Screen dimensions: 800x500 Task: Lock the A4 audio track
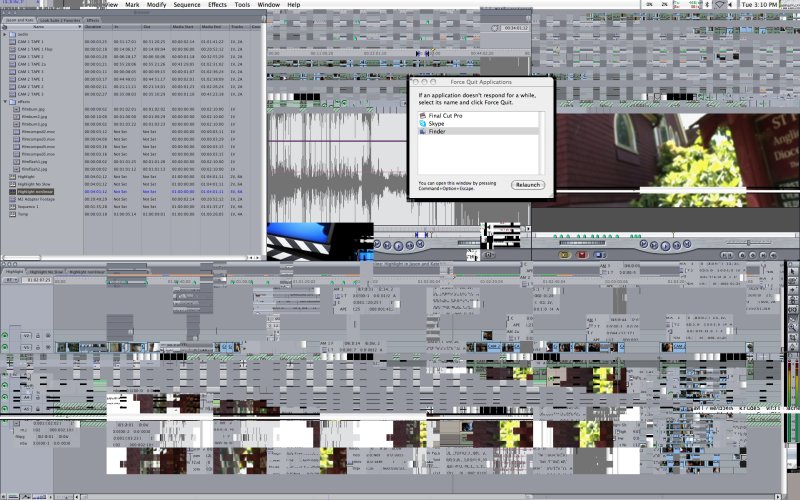[x=38, y=397]
